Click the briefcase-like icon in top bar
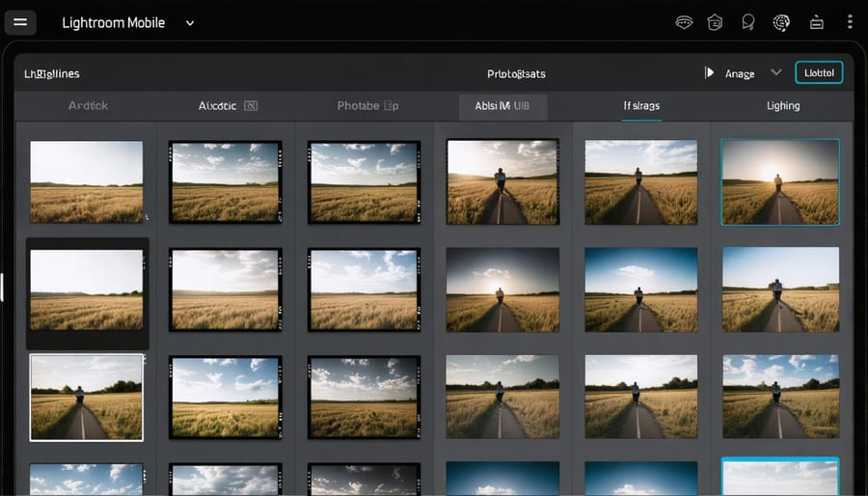 tap(817, 23)
